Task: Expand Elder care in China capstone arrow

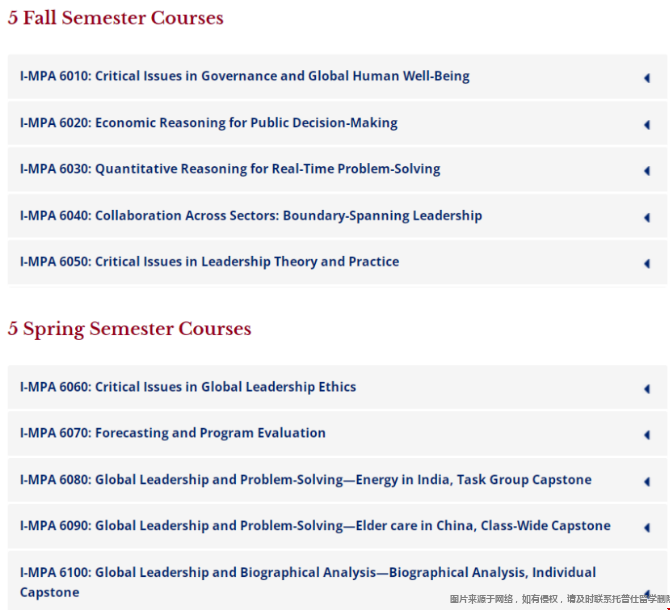Action: 647,528
